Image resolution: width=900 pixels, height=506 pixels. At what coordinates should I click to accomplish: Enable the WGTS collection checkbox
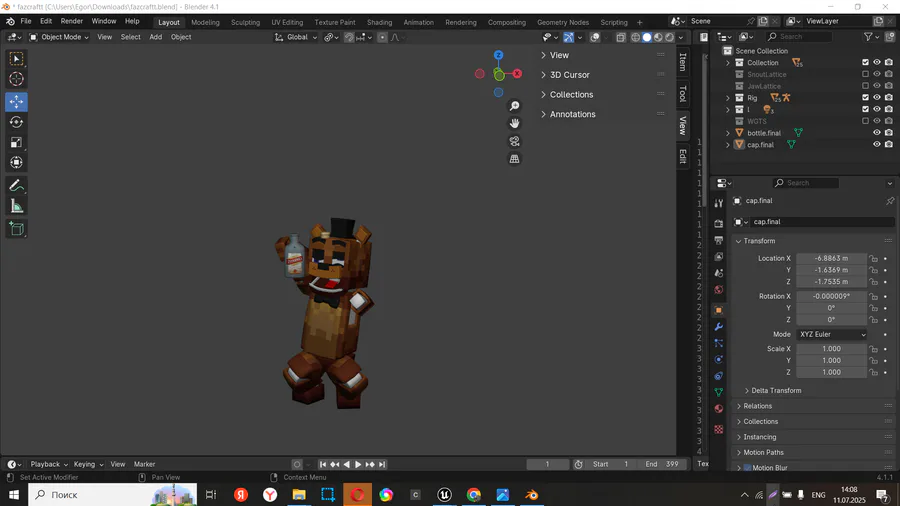point(865,121)
